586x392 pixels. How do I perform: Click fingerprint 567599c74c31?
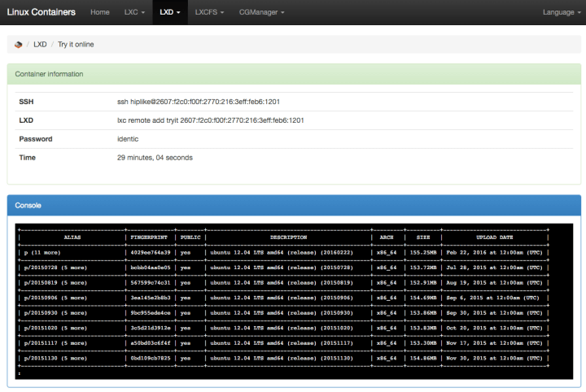151,283
